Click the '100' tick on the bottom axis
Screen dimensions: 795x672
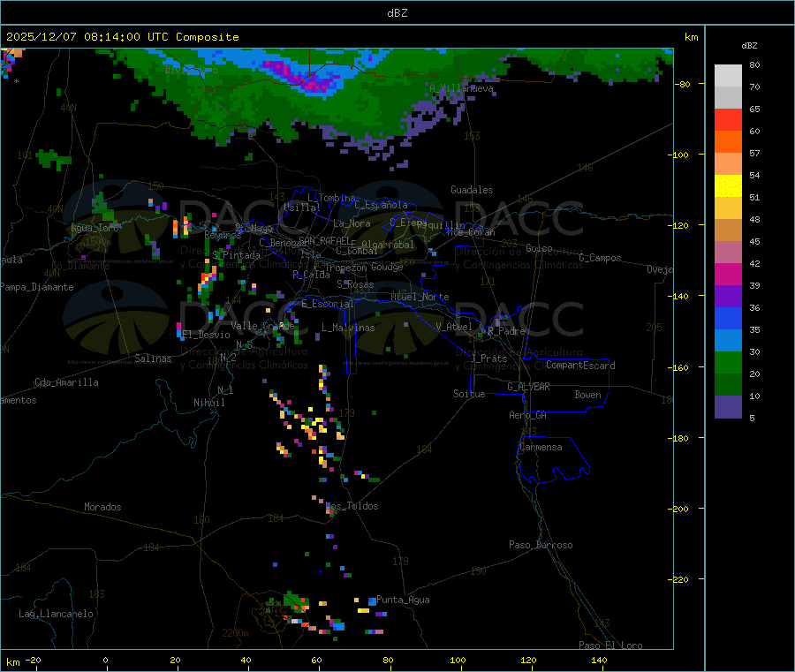point(458,660)
